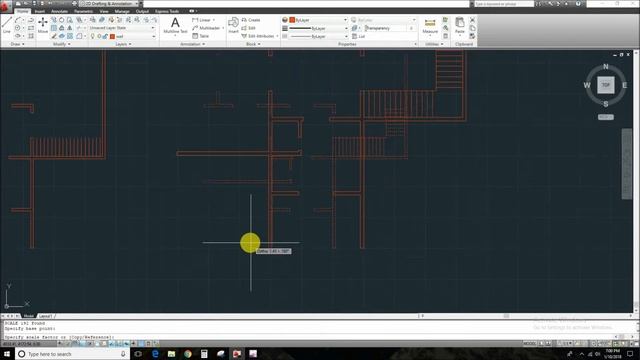Switch to the Manage ribbon tab

pos(122,11)
